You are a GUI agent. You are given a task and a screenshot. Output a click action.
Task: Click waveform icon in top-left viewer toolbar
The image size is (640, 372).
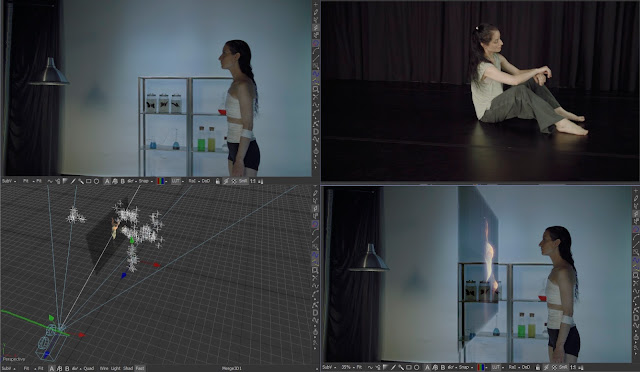click(50, 181)
